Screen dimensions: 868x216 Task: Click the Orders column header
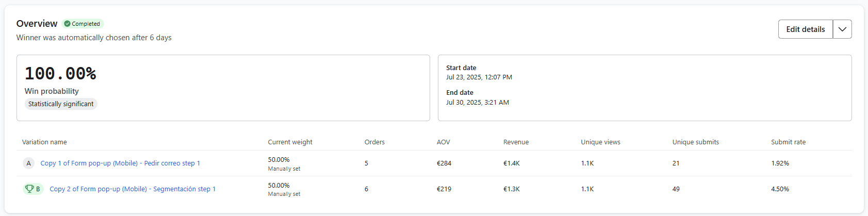374,142
